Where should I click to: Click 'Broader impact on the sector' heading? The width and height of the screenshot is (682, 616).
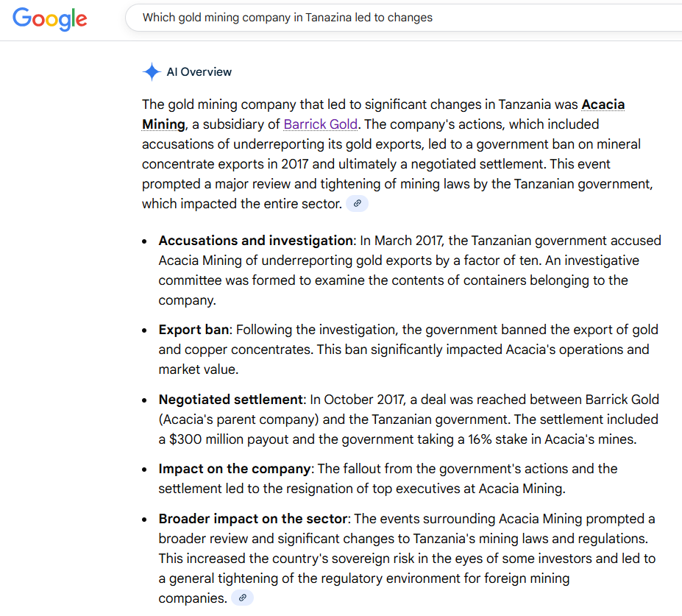click(252, 519)
